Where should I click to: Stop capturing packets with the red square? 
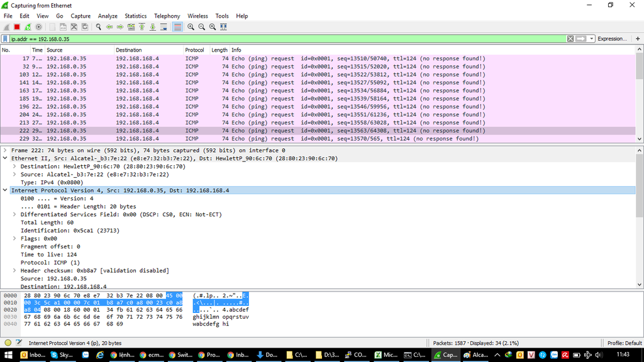click(x=17, y=27)
